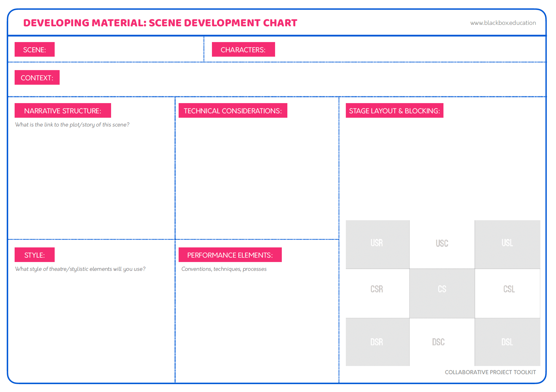The height and width of the screenshot is (392, 556).
Task: Click the plot/story link question text
Action: [x=72, y=125]
